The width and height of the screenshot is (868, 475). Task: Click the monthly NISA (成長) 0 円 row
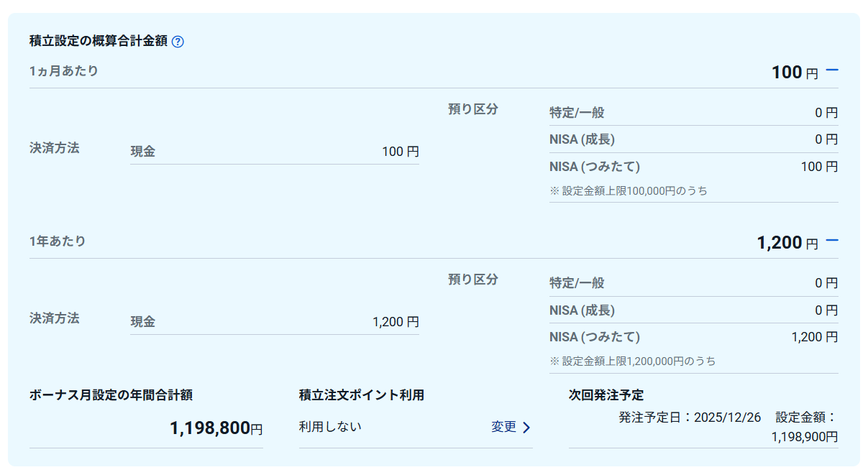point(693,139)
